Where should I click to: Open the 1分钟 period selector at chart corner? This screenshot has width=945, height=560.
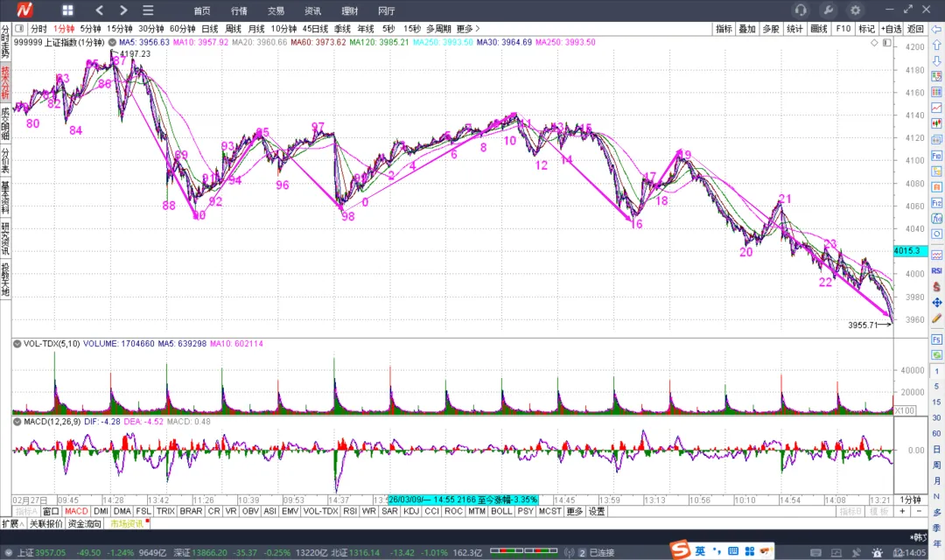[910, 500]
